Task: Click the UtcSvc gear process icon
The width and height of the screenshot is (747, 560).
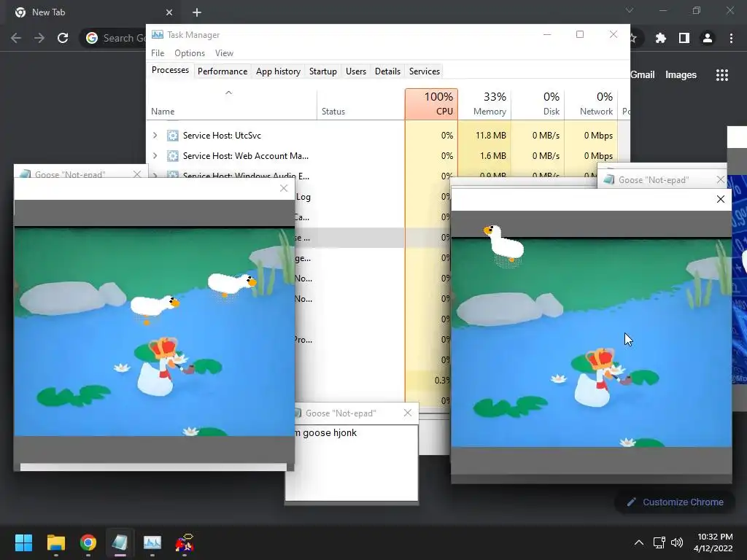Action: click(172, 135)
